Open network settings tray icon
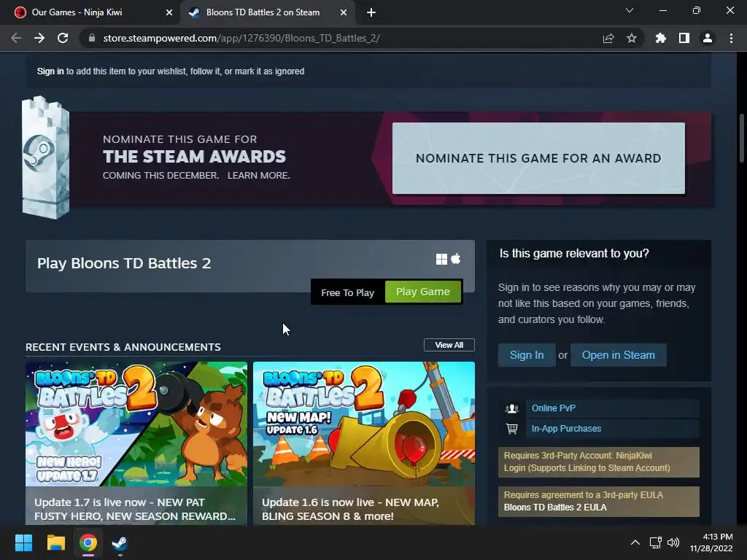747x560 pixels. pyautogui.click(x=656, y=542)
